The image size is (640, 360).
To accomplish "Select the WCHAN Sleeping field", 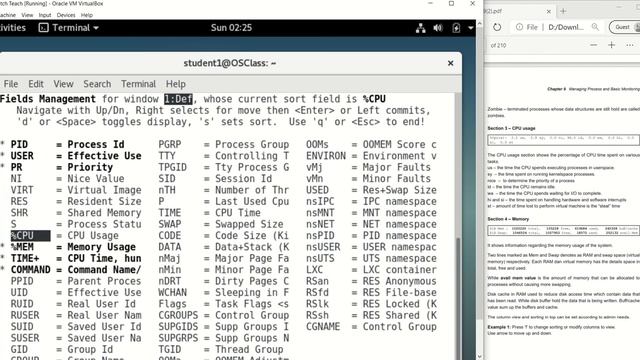I will coord(224,293).
